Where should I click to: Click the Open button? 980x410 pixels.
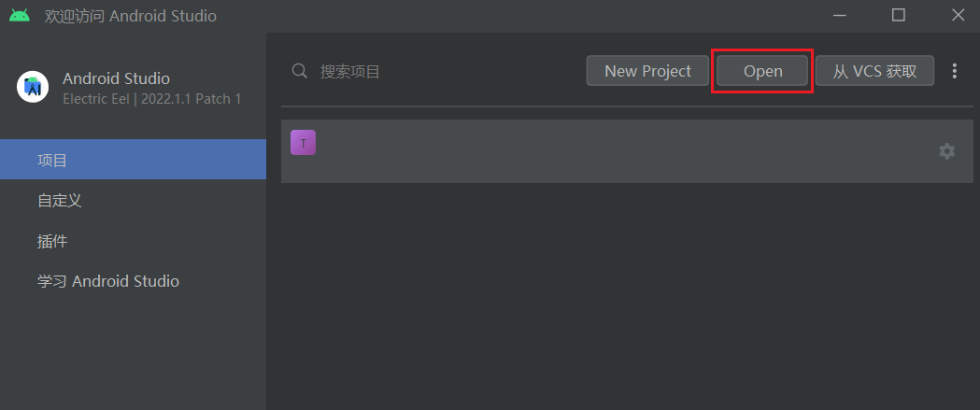(762, 71)
